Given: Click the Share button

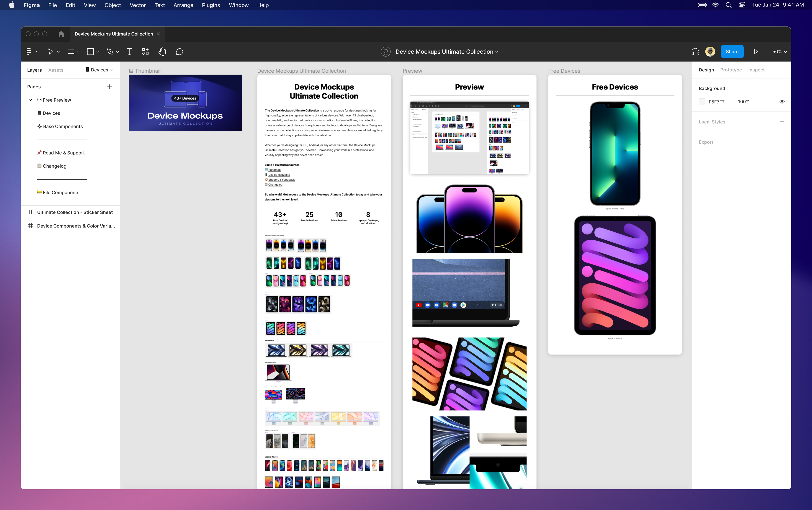Looking at the screenshot, I should click(x=732, y=52).
